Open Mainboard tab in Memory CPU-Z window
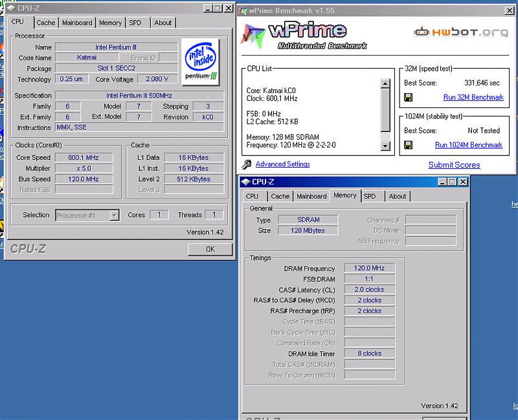The image size is (518, 420). pyautogui.click(x=311, y=196)
